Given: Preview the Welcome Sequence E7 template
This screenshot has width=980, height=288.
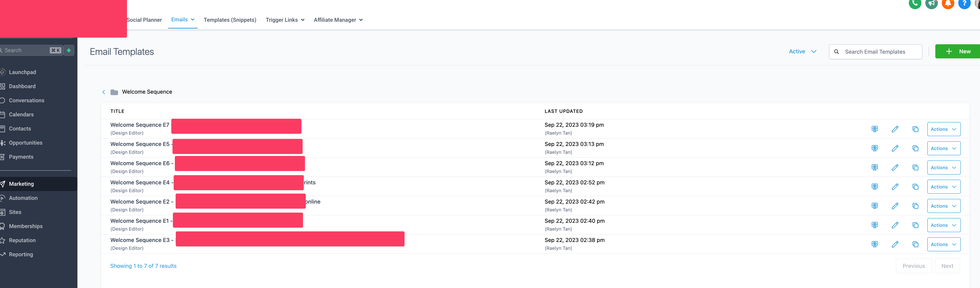Looking at the screenshot, I should point(875,129).
